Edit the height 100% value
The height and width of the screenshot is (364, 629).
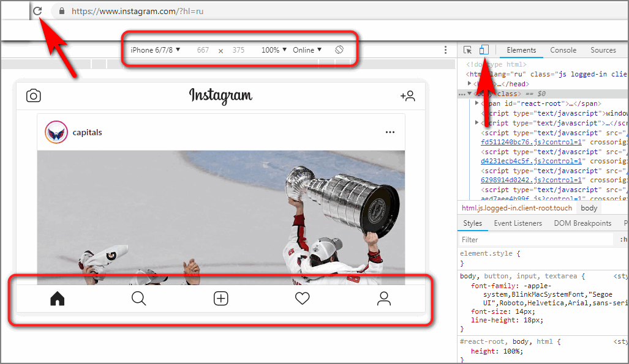(512, 351)
